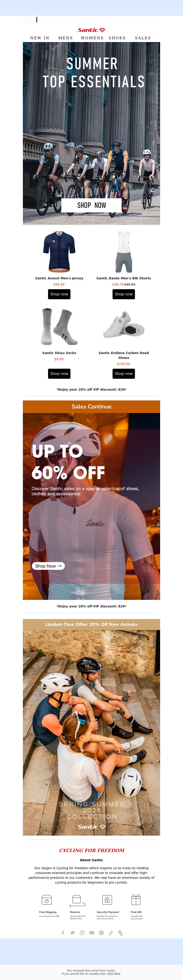This screenshot has height=980, width=183.
Task: Open the Facebook social icon
Action: click(x=63, y=932)
